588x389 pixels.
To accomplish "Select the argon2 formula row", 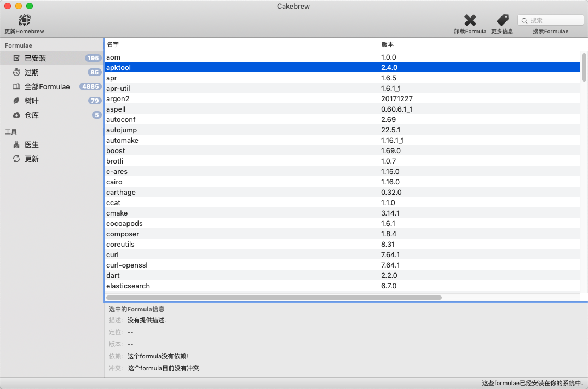I will [x=342, y=98].
